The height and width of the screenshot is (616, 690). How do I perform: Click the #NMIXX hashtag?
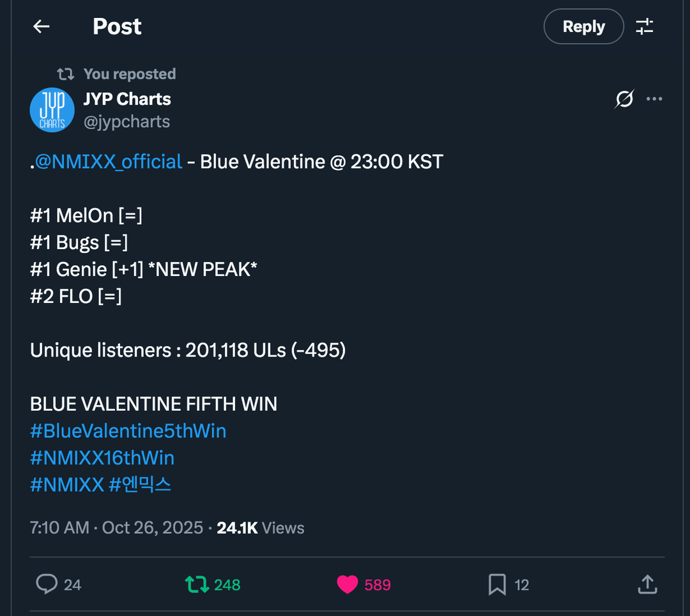66,484
